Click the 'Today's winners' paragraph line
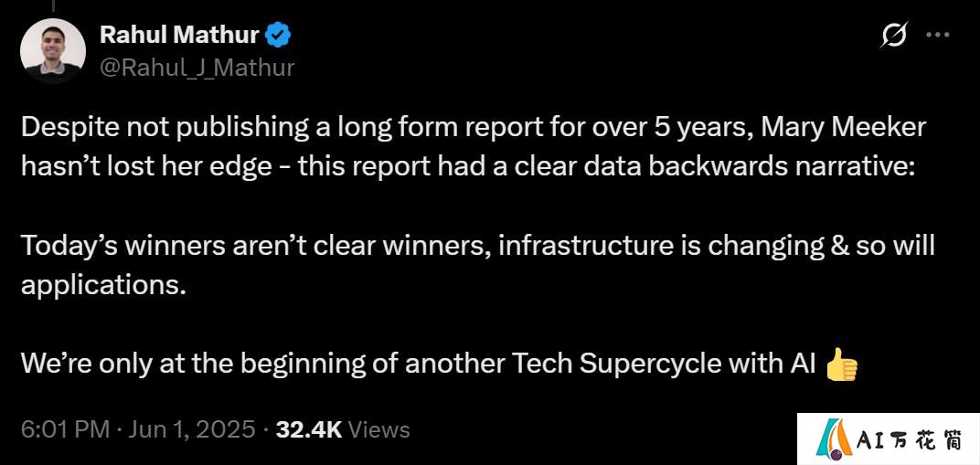The height and width of the screenshot is (465, 980). tap(477, 247)
